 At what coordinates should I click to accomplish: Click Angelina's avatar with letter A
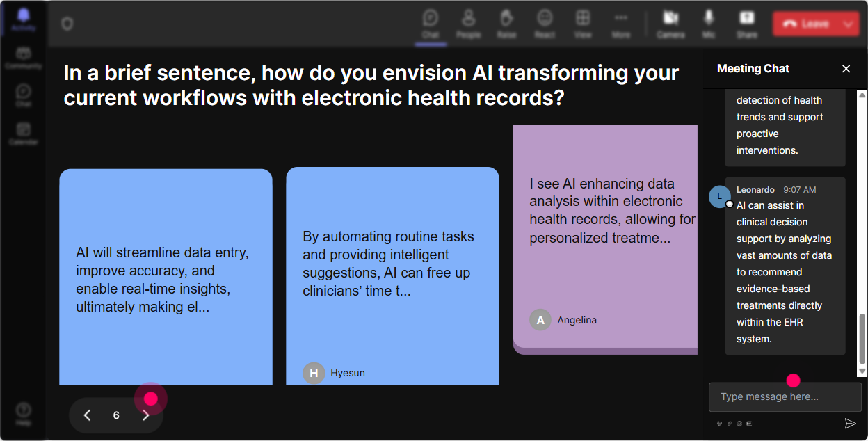pos(540,320)
